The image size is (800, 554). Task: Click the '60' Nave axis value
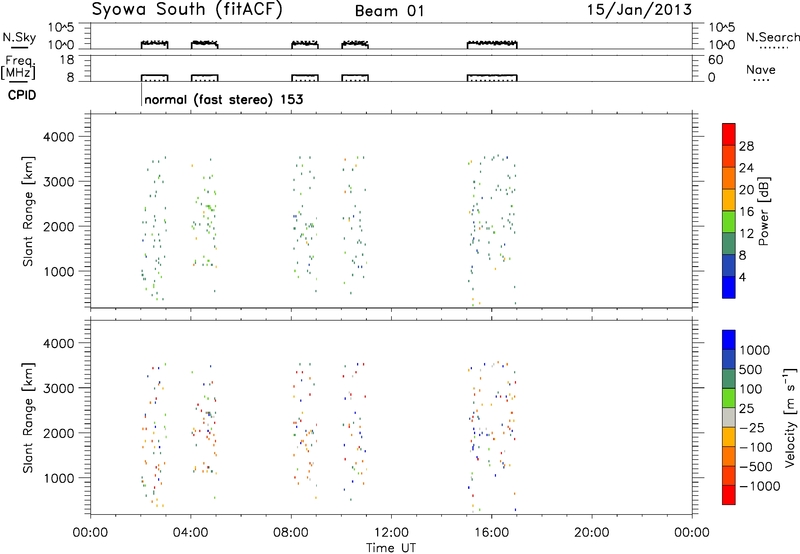(716, 60)
